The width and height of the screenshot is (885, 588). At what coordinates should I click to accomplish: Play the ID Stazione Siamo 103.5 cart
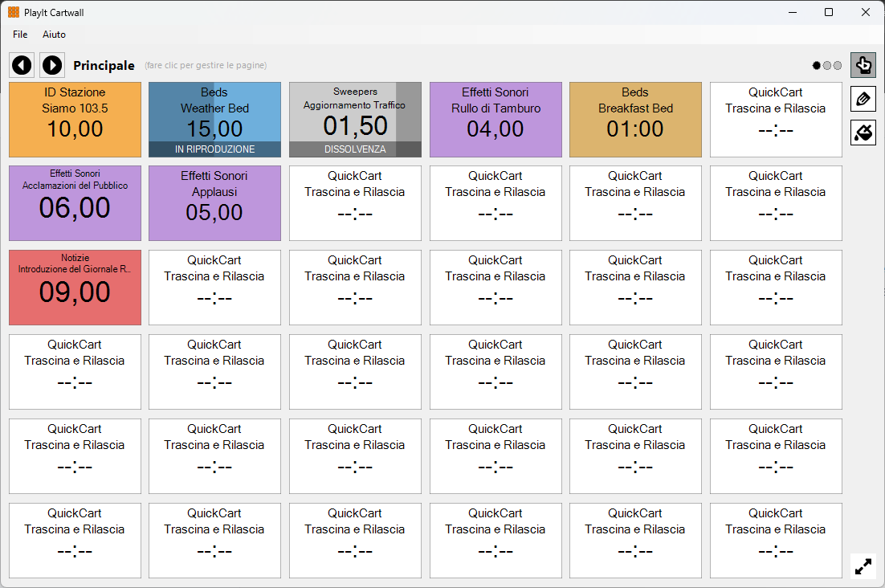75,120
